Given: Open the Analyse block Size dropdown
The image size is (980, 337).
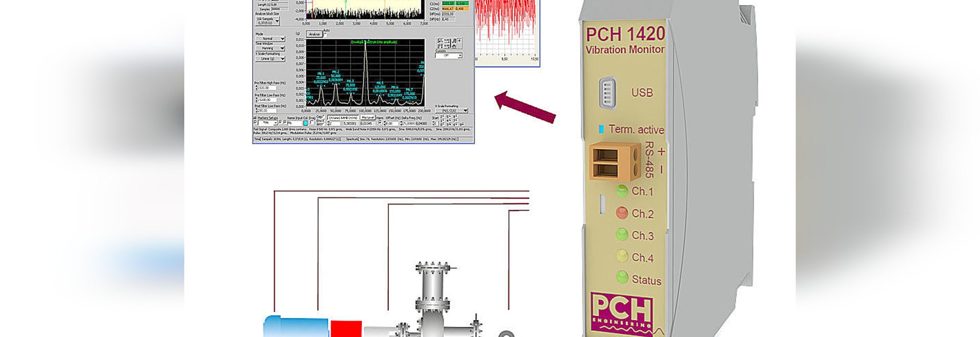Looking at the screenshot, I should pos(268,22).
